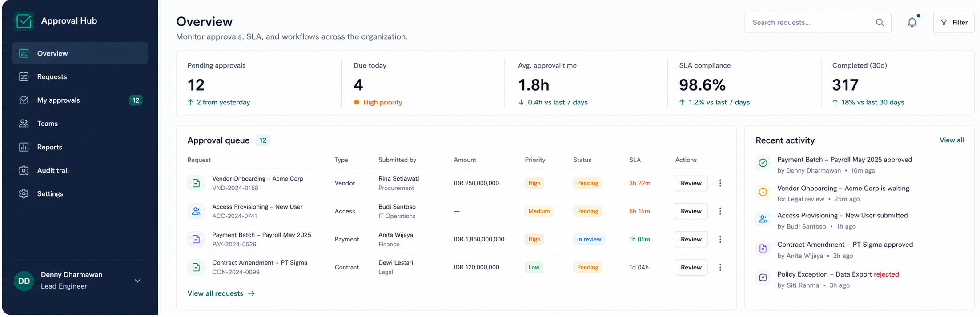This screenshot has width=980, height=317.
Task: Click the Overview sidebar icon
Action: tap(24, 53)
